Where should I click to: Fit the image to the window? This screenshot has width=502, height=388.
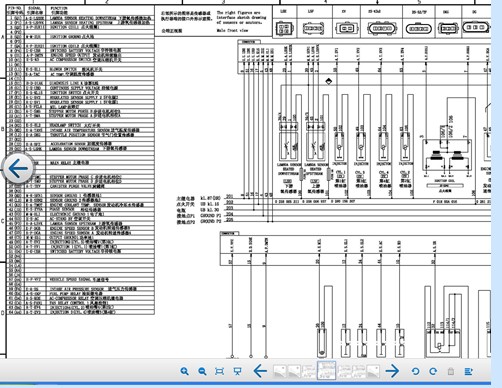pyautogui.click(x=219, y=371)
